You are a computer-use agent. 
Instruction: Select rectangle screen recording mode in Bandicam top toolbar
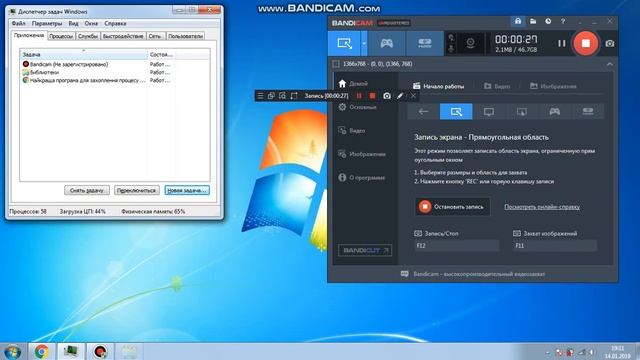pyautogui.click(x=344, y=43)
